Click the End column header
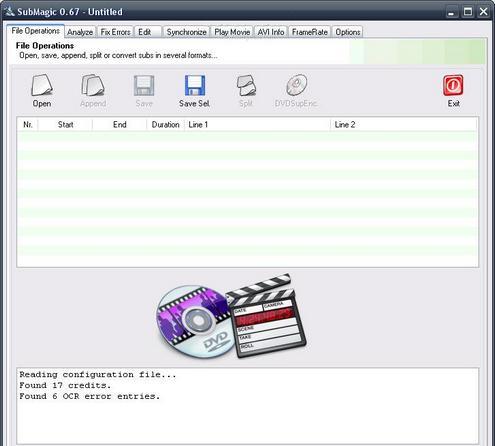The height and width of the screenshot is (446, 495). click(120, 125)
